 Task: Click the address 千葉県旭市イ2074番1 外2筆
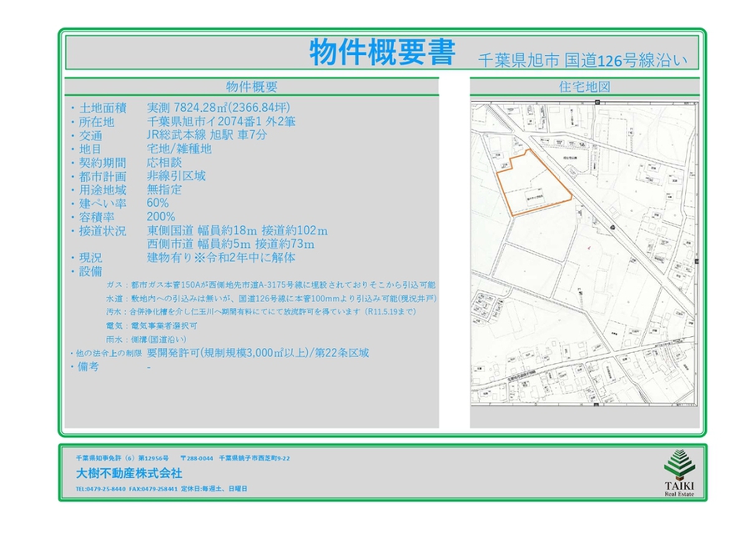click(x=221, y=122)
